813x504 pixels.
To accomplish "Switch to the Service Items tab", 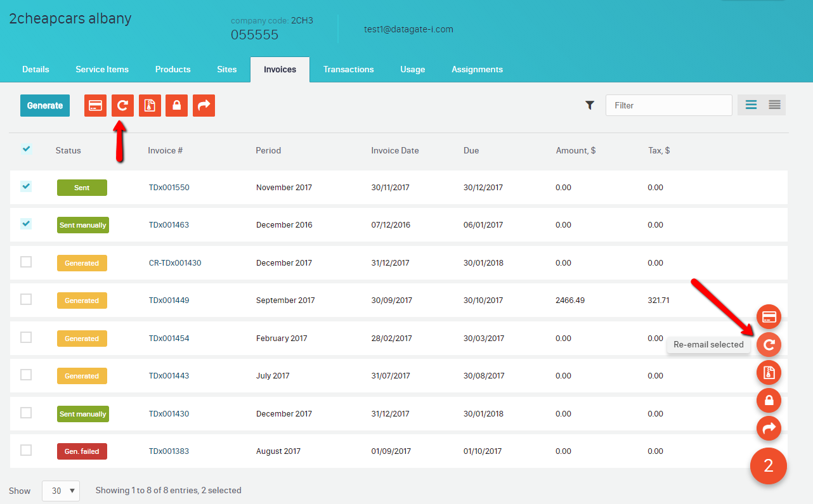I will coord(102,70).
